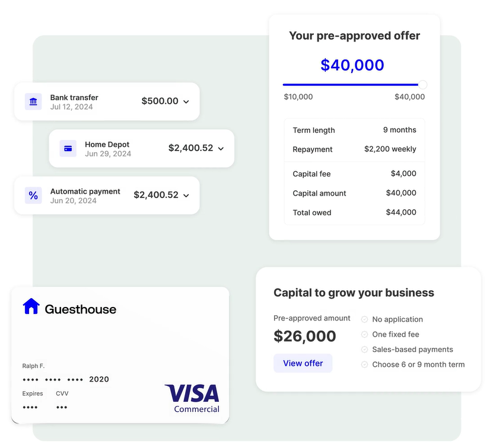Click the Home Depot card icon

(68, 149)
